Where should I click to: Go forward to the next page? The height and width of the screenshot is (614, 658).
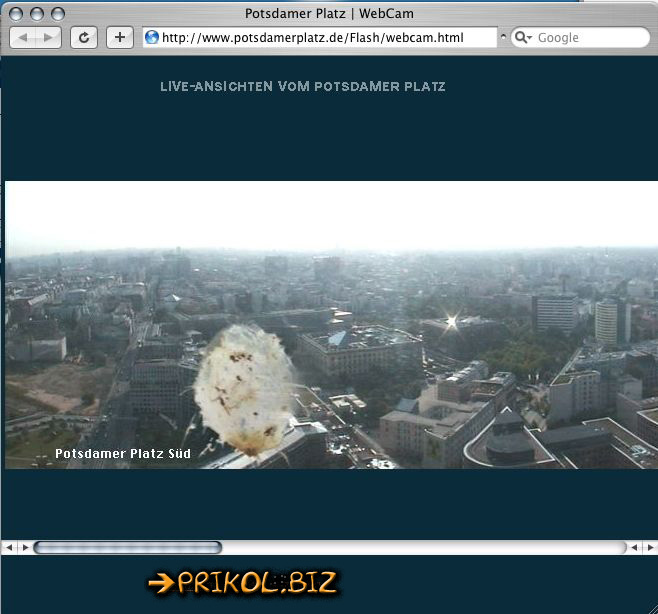pos(48,38)
